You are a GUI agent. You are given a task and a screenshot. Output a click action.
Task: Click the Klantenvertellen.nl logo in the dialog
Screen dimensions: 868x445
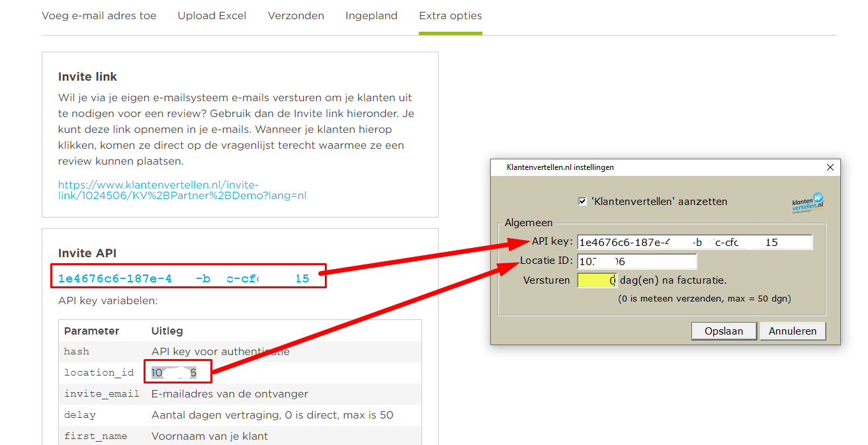(x=808, y=203)
